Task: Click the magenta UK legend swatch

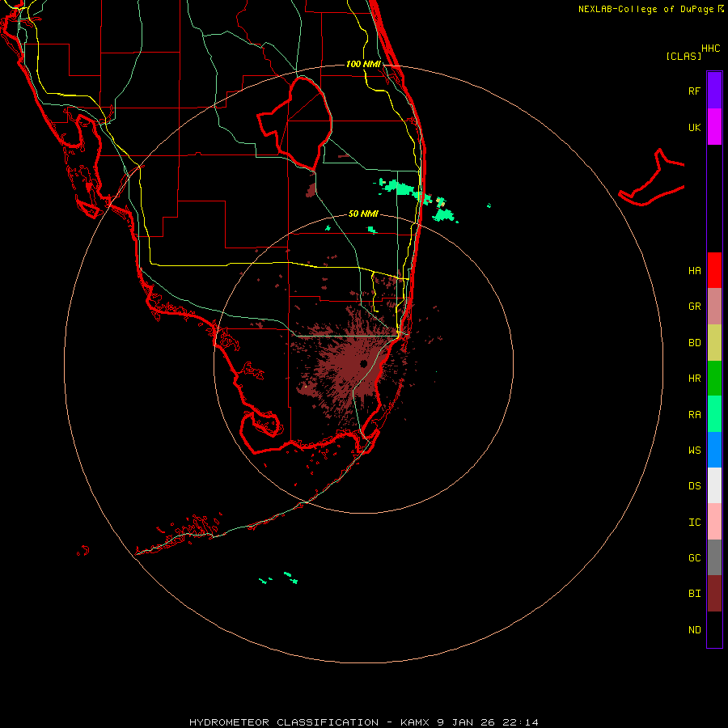Action: point(714,127)
